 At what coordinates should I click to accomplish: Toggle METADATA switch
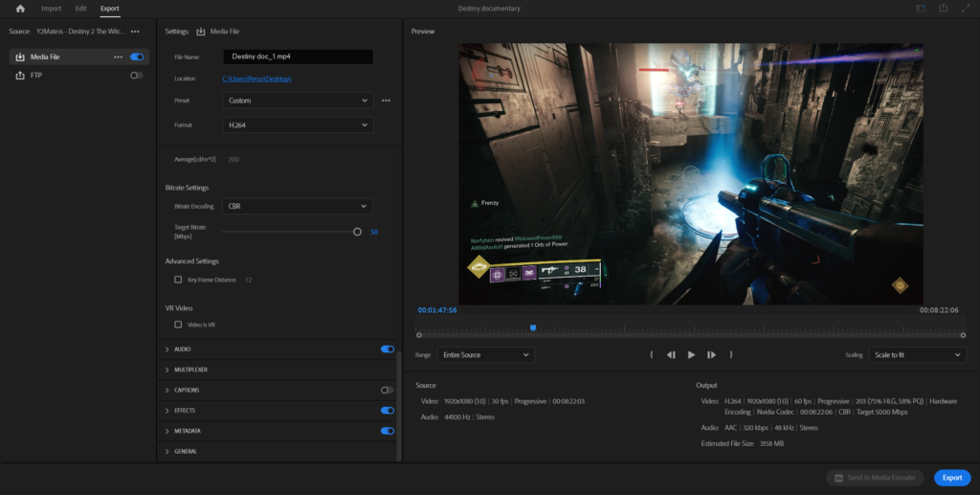(x=388, y=431)
